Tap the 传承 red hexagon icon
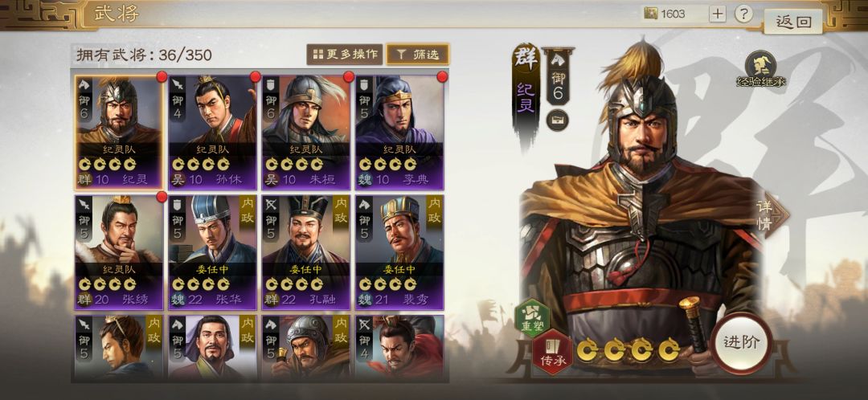868x400 pixels. coord(552,351)
